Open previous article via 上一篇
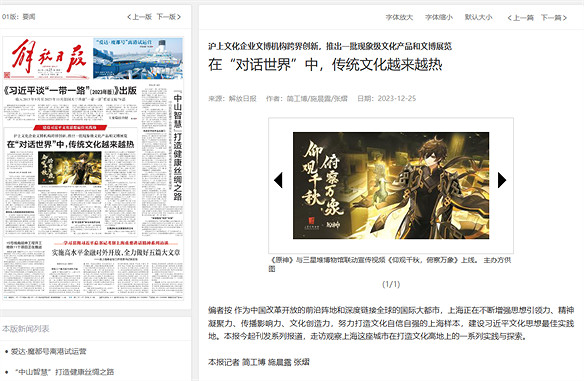Image resolution: width=584 pixels, height=381 pixels. (x=521, y=18)
